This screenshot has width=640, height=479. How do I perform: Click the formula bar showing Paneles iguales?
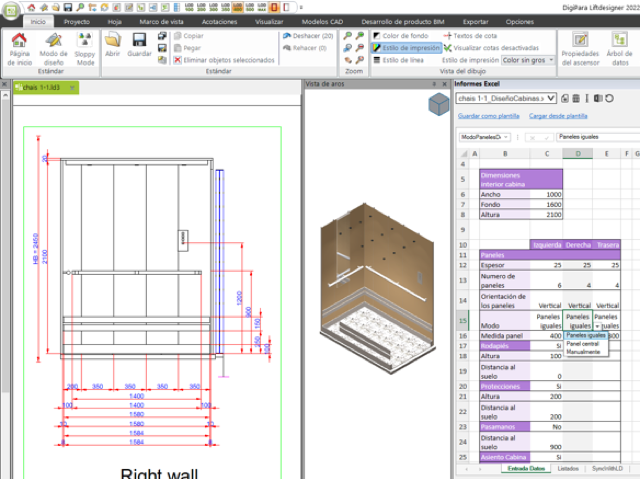pyautogui.click(x=598, y=137)
